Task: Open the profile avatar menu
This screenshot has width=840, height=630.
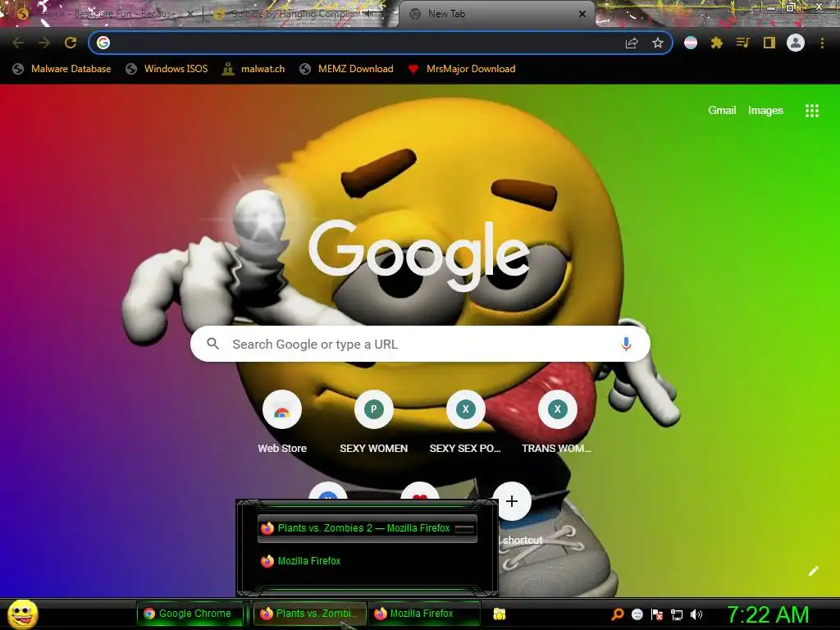Action: click(796, 43)
